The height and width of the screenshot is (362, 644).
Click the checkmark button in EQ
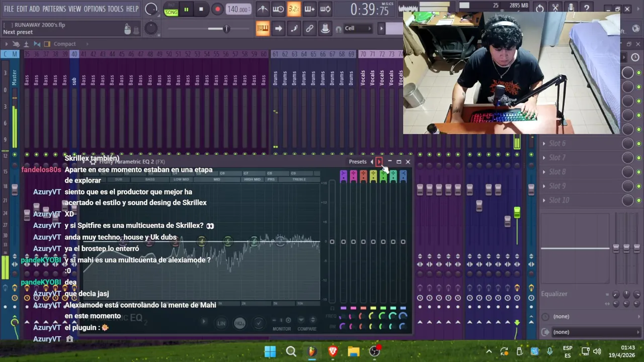tap(258, 323)
